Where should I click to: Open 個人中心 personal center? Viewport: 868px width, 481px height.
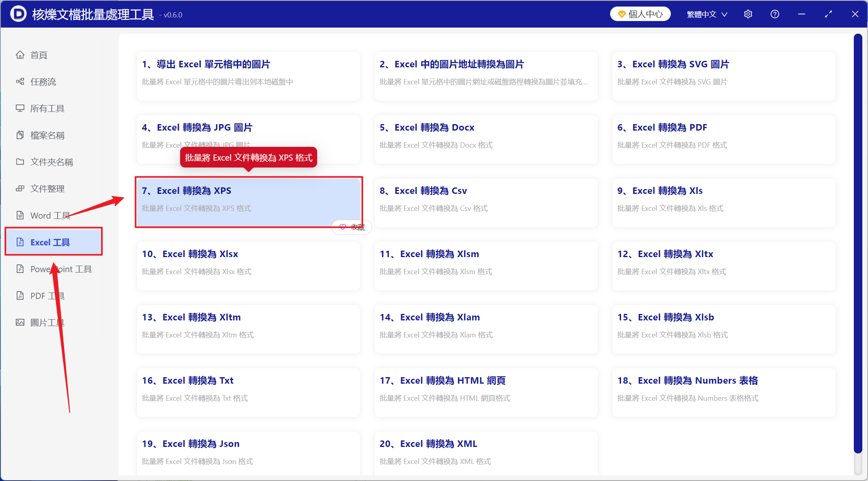pos(640,14)
